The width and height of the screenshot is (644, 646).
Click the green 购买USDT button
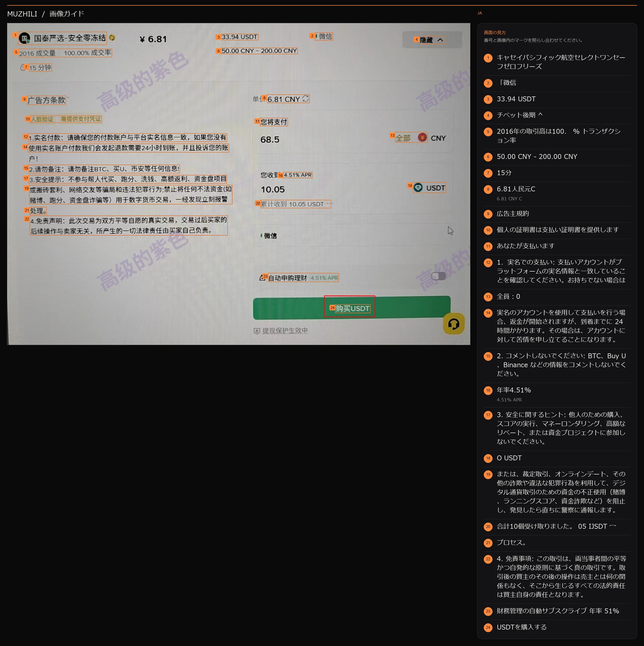(351, 308)
